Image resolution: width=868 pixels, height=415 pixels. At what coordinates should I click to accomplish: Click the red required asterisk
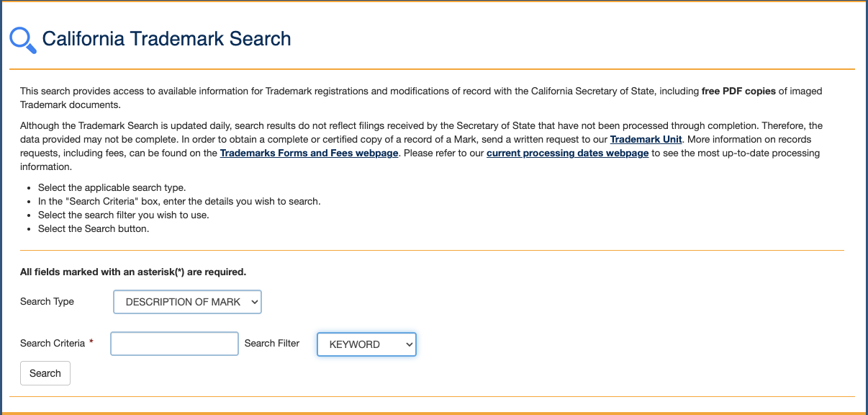pyautogui.click(x=91, y=342)
